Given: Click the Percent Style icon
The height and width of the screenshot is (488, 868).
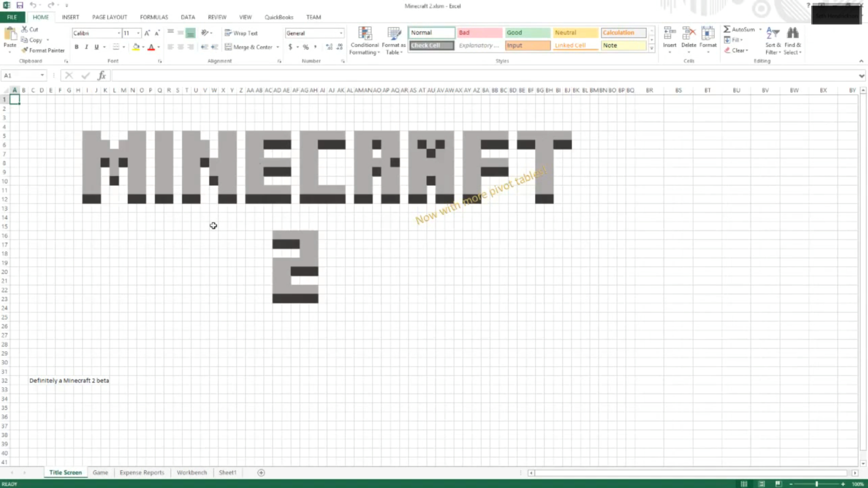Looking at the screenshot, I should pos(306,47).
